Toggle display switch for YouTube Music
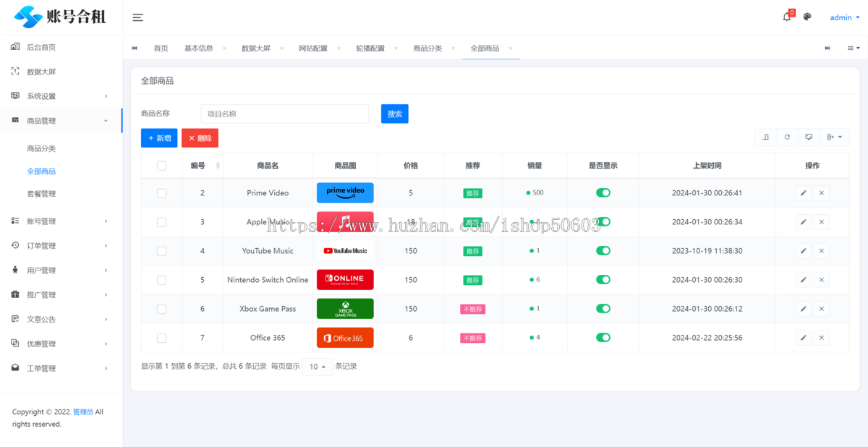This screenshot has height=447, width=868. 603,251
